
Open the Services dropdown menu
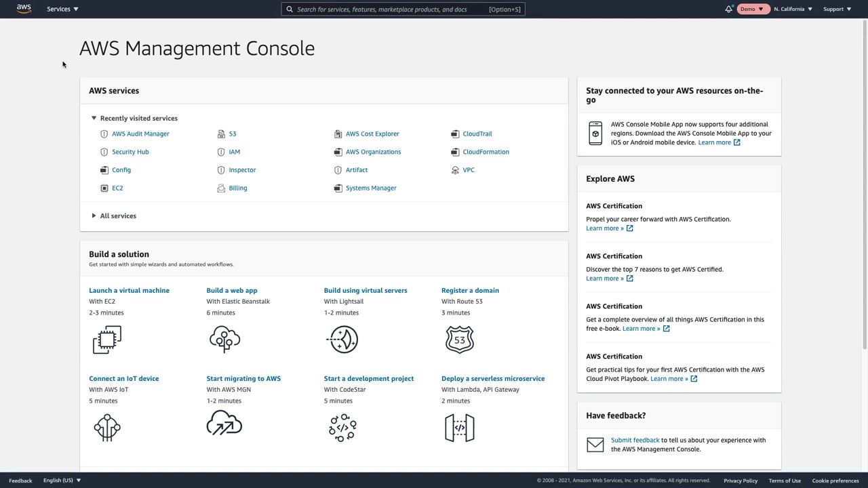pyautogui.click(x=62, y=9)
